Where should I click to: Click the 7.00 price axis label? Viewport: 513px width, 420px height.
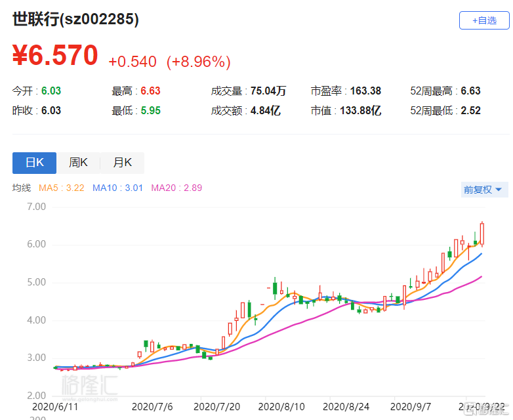pos(36,207)
